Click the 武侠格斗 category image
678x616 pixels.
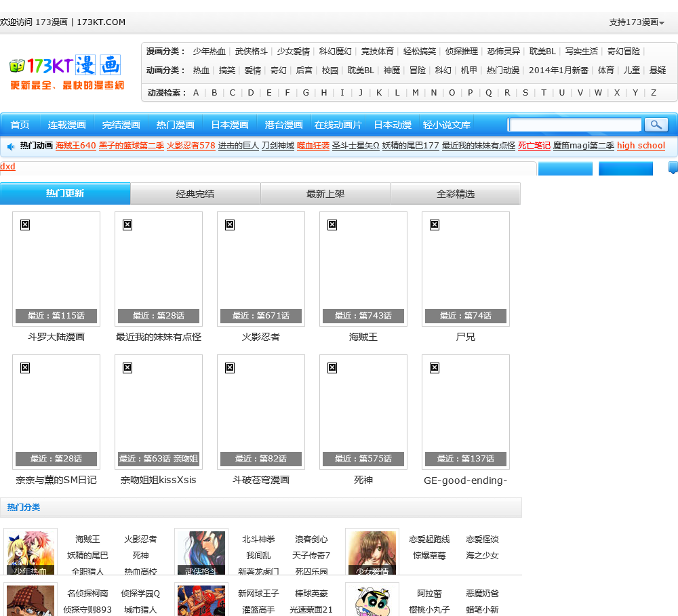click(x=201, y=552)
